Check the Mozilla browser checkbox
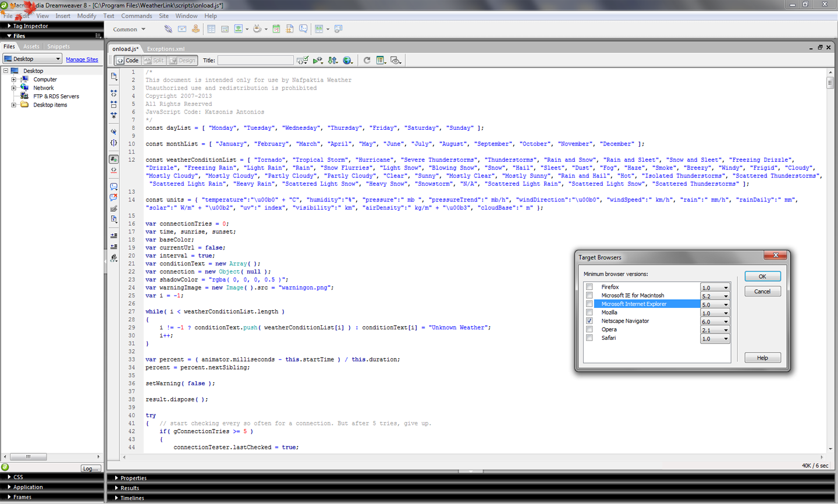The width and height of the screenshot is (838, 504). [x=590, y=312]
